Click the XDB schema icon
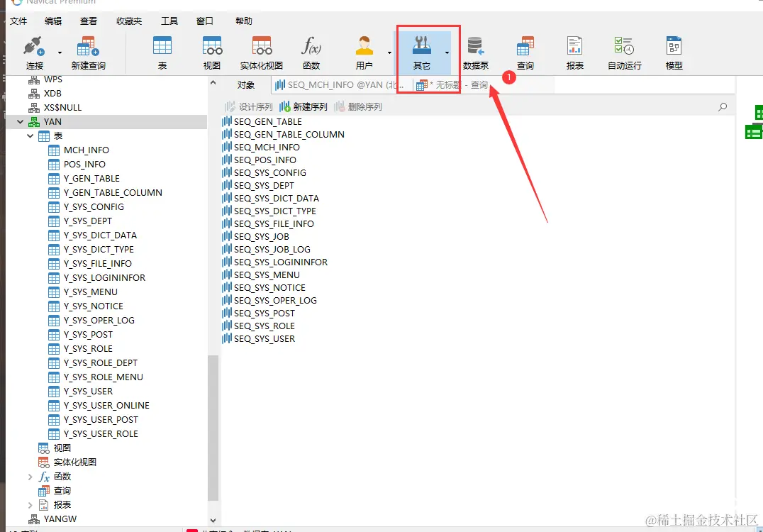This screenshot has height=532, width=763. point(33,94)
